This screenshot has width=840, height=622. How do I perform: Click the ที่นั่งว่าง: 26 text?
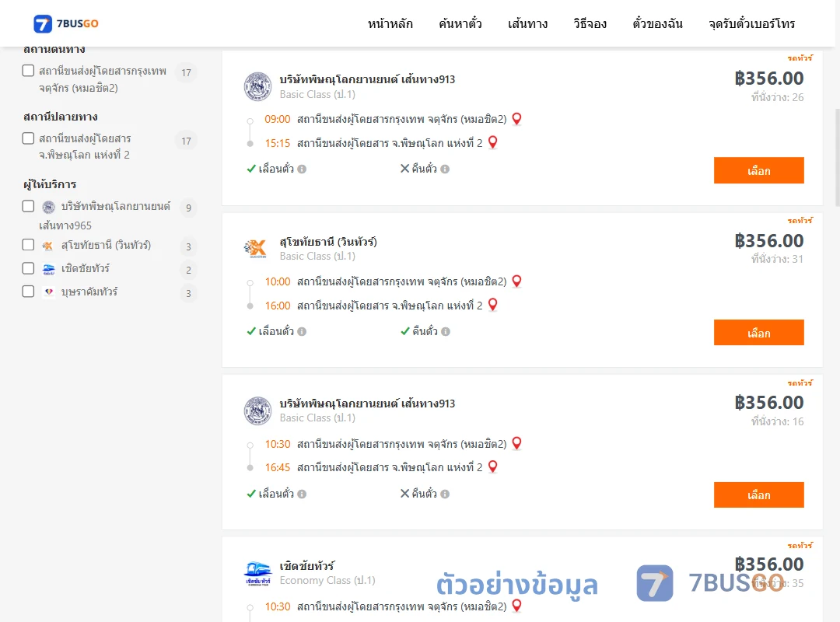[x=777, y=97]
